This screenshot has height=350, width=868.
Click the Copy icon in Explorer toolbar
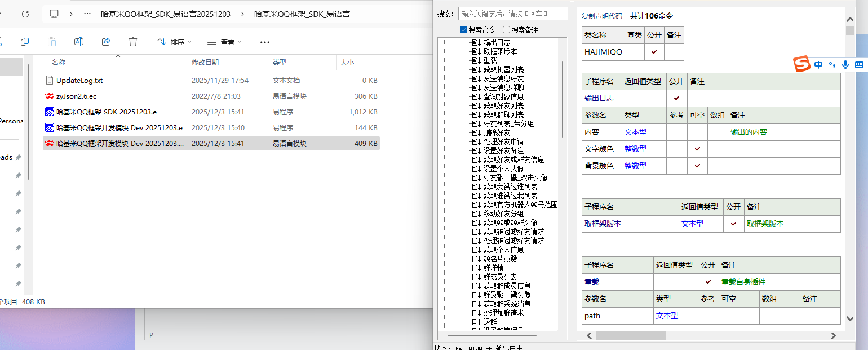[25, 42]
